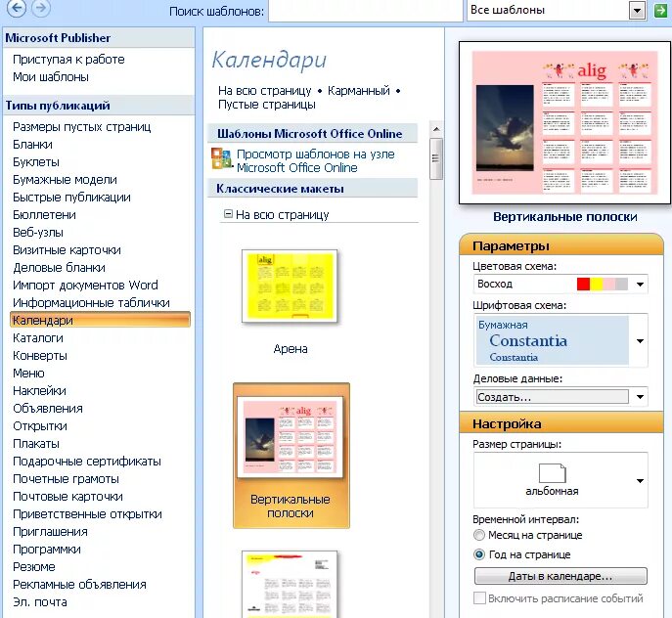Image resolution: width=672 pixels, height=618 pixels.
Task: Select the highlighted 'Календари' item
Action: pos(100,320)
